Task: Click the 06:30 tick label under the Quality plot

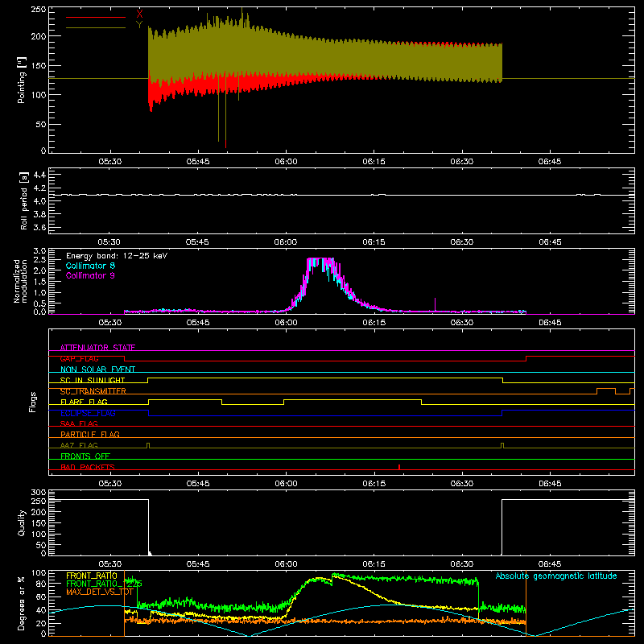Action: pos(461,564)
